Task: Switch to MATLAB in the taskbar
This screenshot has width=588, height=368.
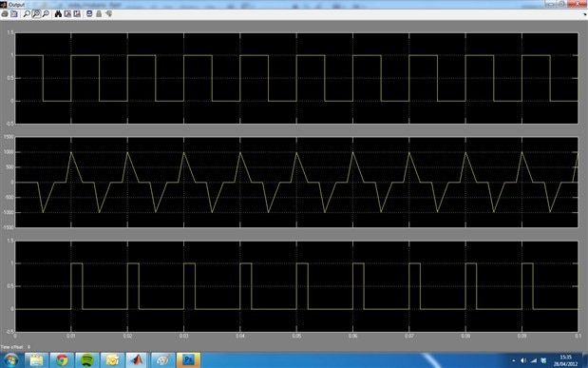Action: pos(137,360)
